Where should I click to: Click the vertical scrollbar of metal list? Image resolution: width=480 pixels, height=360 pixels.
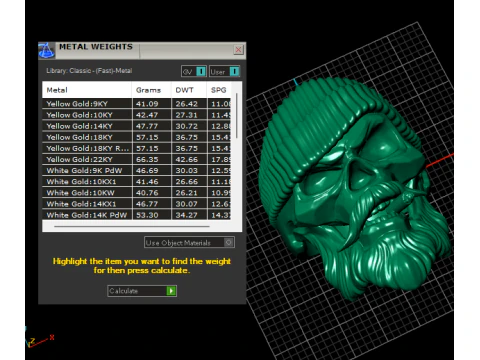[x=237, y=116]
